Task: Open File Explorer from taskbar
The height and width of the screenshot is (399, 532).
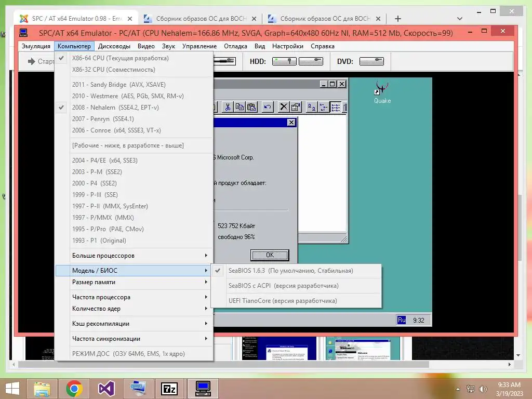Action: tap(42, 389)
